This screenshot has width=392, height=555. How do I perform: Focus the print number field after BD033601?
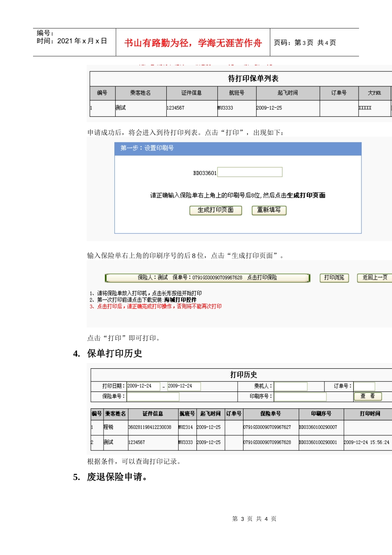pos(250,172)
